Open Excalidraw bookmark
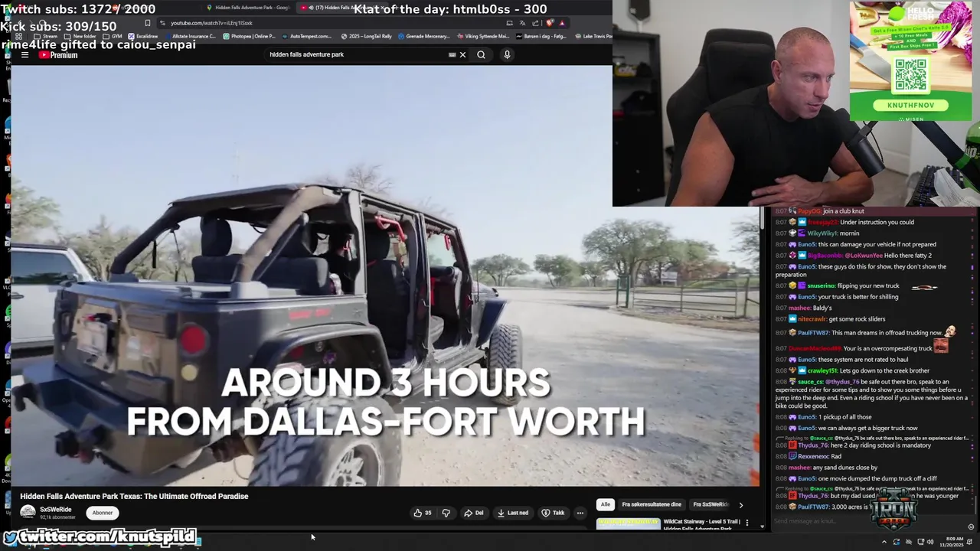The image size is (980, 551). pos(143,36)
